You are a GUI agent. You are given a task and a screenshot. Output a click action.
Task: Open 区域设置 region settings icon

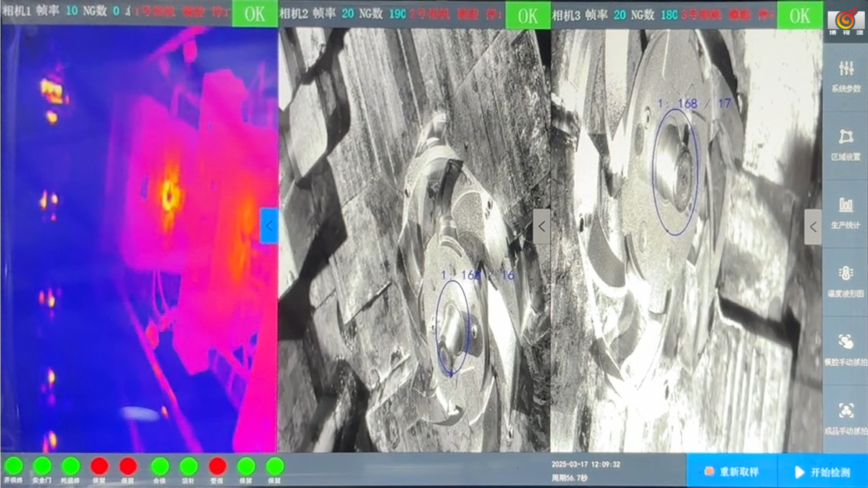point(846,136)
